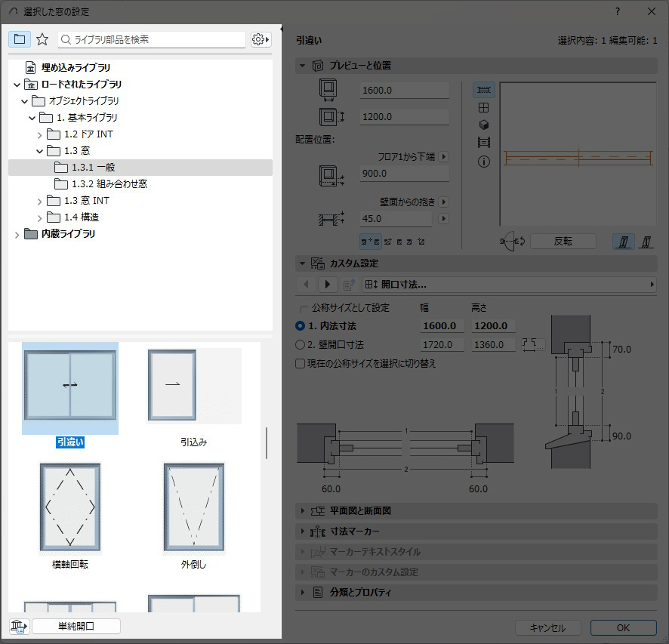Click the load library icon beside 単純開口
The height and width of the screenshot is (644, 669).
coord(19,626)
